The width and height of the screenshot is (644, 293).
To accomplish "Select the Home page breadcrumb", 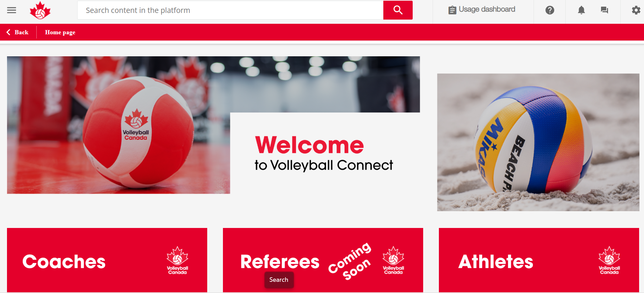I will 60,32.
